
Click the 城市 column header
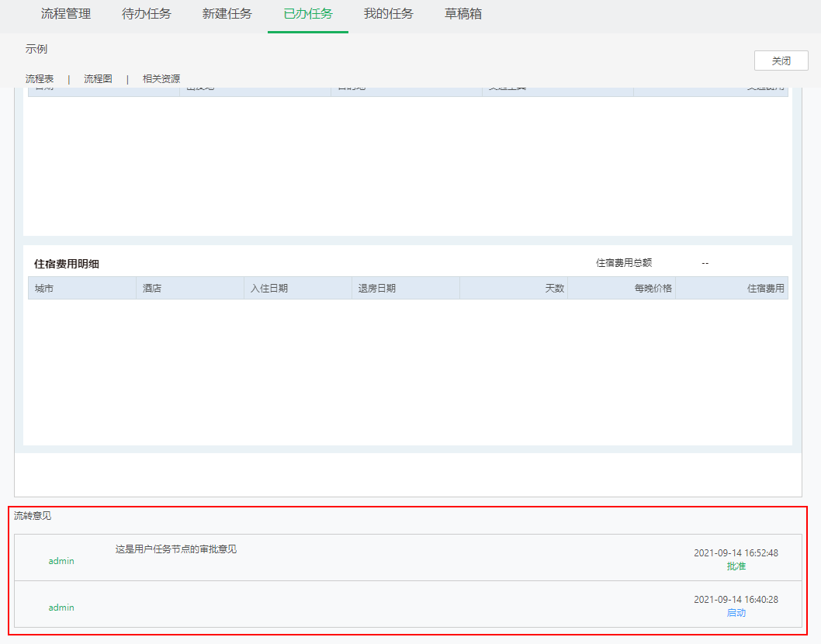pos(44,288)
